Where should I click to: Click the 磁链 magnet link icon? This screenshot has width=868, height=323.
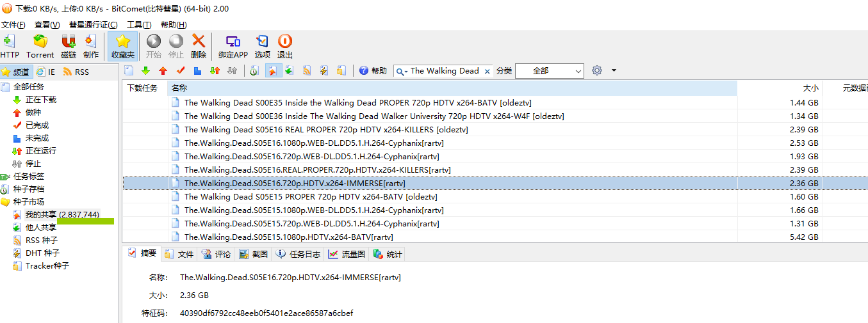coord(69,47)
